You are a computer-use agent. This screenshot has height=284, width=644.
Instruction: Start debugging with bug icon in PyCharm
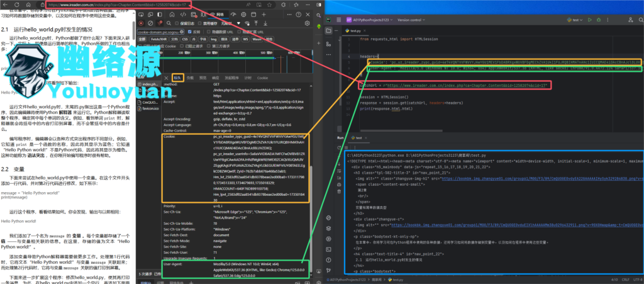coord(599,20)
